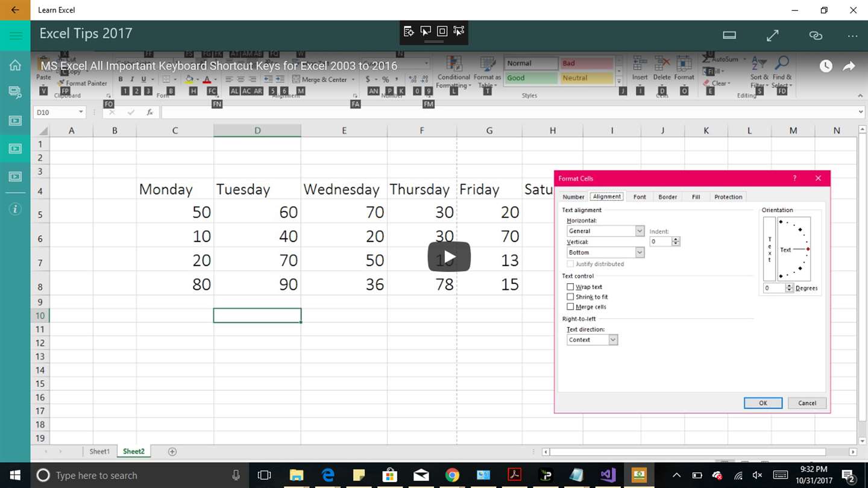
Task: Apply the Neutral cell style
Action: click(587, 78)
